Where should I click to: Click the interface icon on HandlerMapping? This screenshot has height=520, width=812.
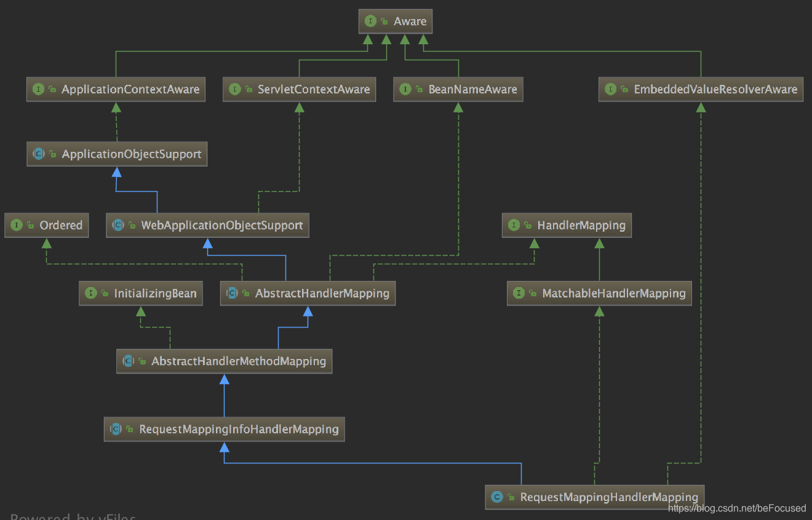coord(514,225)
